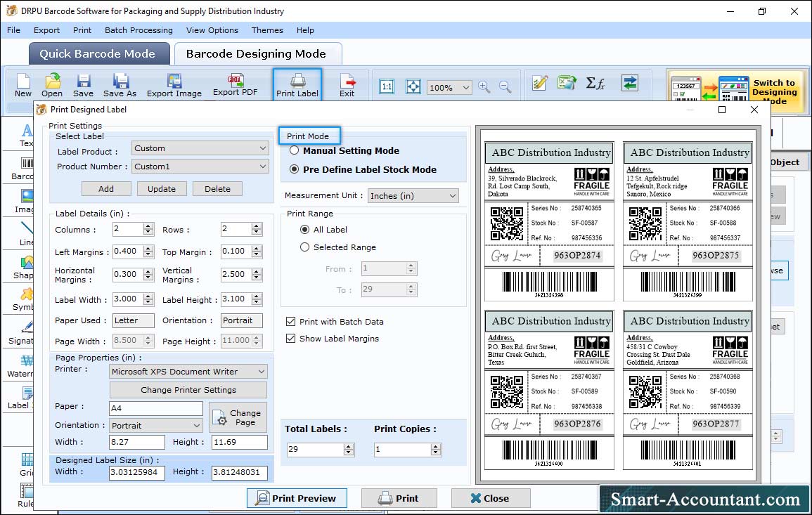
Task: Click the Print button at bottom
Action: [x=399, y=498]
